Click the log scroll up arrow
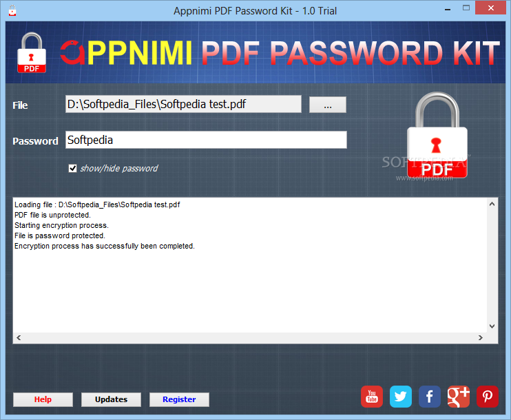The width and height of the screenshot is (511, 420). (492, 204)
